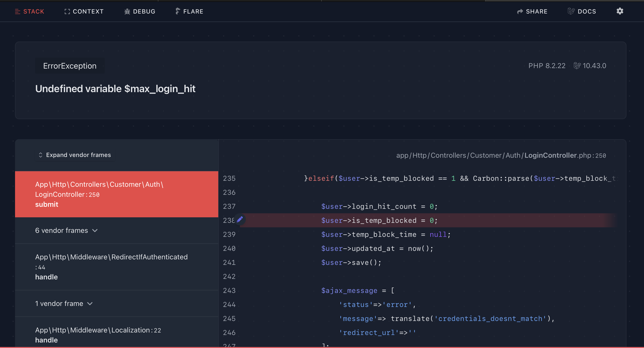Open the settings gear
This screenshot has width=644, height=348.
620,11
